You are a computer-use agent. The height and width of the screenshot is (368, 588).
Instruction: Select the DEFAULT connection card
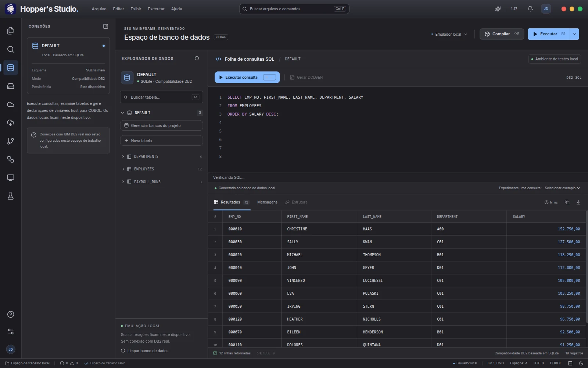tap(68, 66)
